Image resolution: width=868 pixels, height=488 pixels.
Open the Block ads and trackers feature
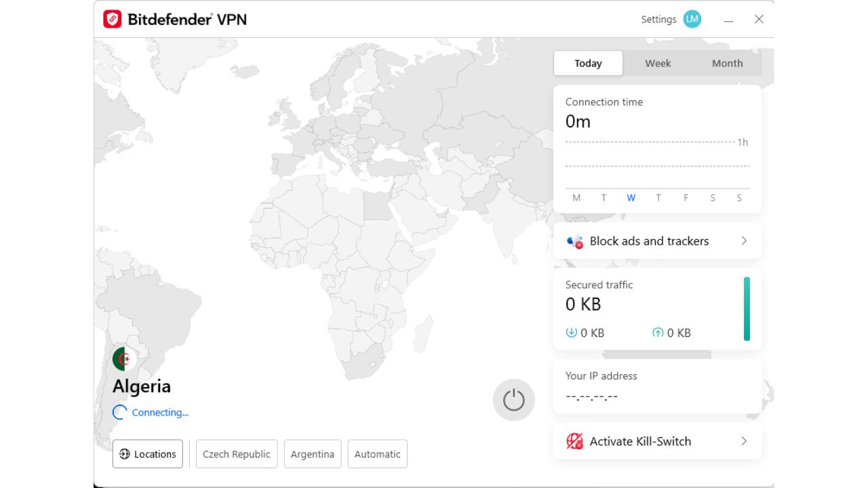(x=648, y=241)
